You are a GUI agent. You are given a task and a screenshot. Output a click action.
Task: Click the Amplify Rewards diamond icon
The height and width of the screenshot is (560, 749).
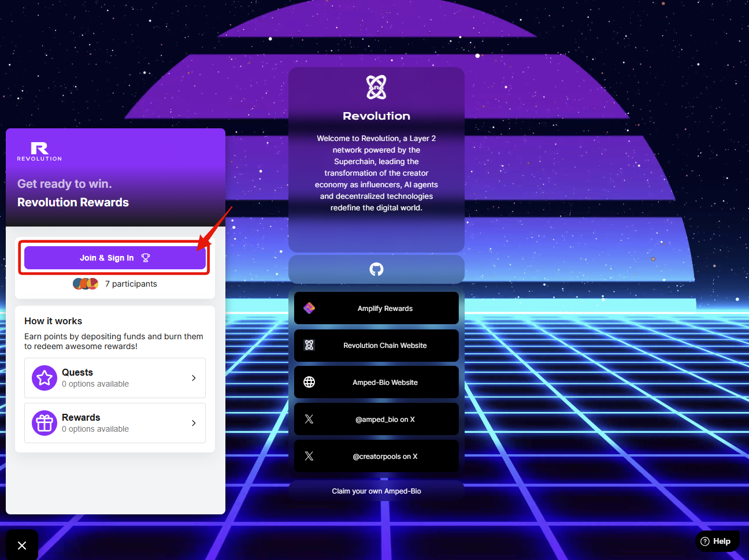[x=309, y=308]
